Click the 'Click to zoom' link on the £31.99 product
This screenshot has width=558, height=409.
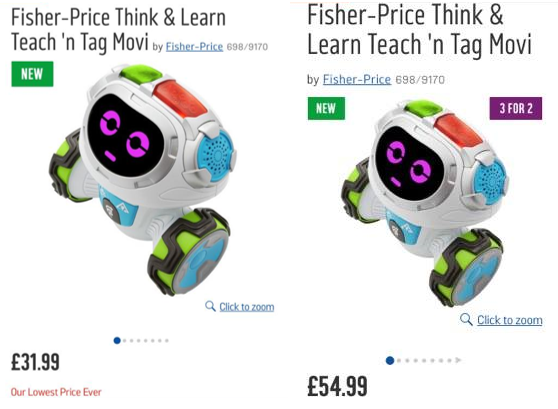click(x=247, y=307)
